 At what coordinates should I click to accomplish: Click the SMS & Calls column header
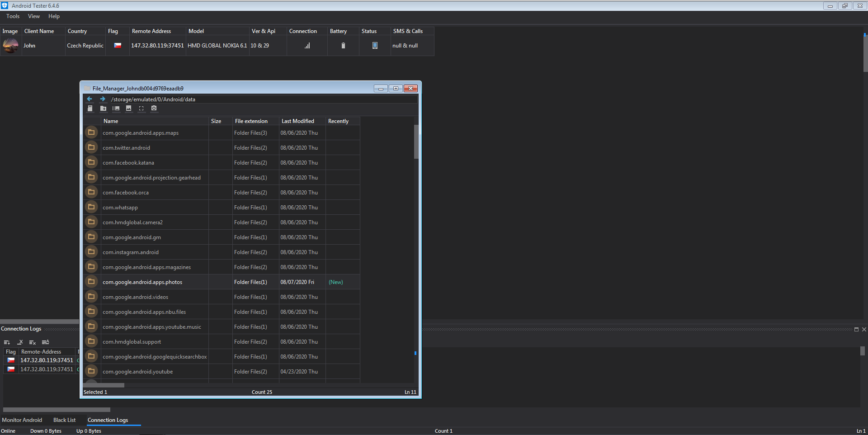tap(412, 31)
